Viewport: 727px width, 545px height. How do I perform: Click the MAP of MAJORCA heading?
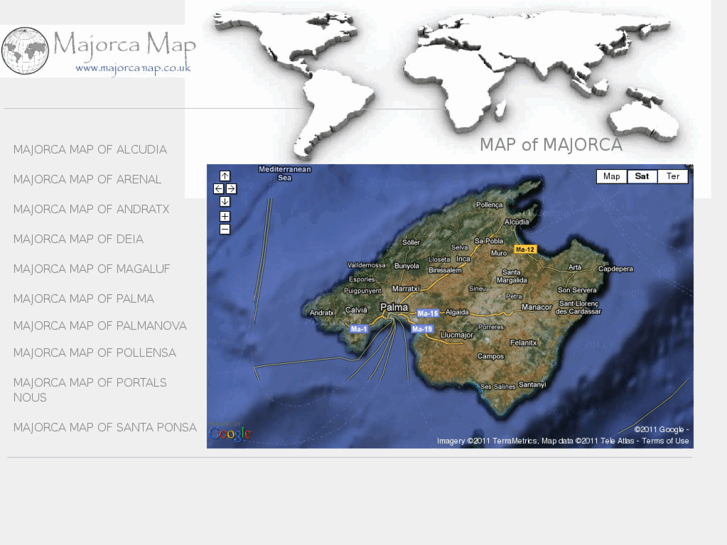551,145
